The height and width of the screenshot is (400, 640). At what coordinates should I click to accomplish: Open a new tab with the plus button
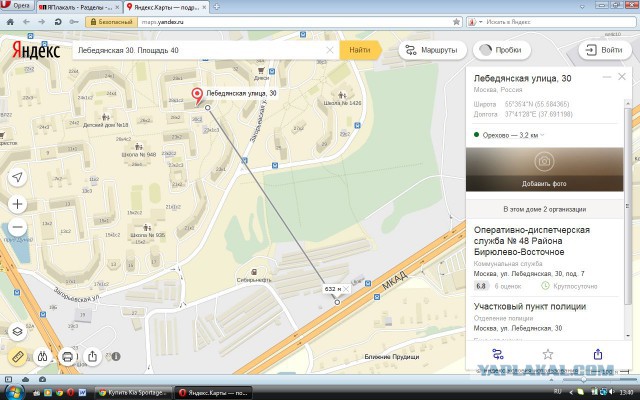pyautogui.click(x=216, y=7)
